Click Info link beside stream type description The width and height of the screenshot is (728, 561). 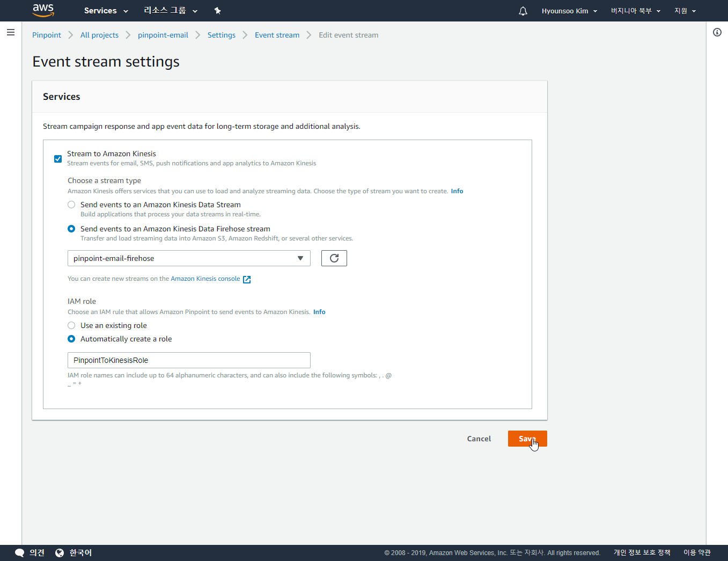(x=457, y=191)
